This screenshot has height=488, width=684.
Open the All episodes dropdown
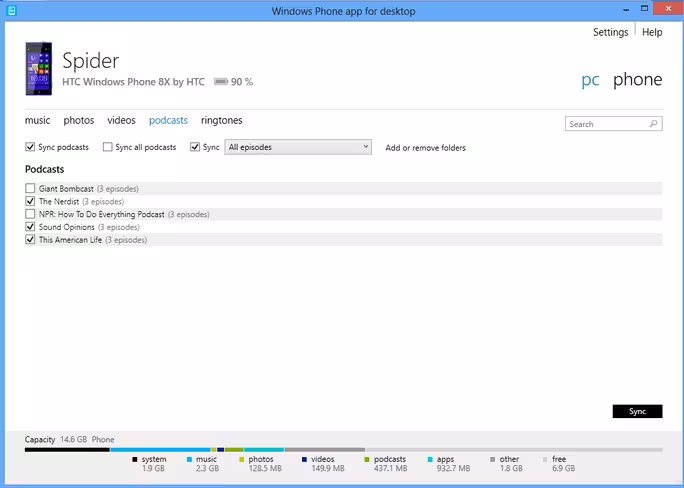298,147
